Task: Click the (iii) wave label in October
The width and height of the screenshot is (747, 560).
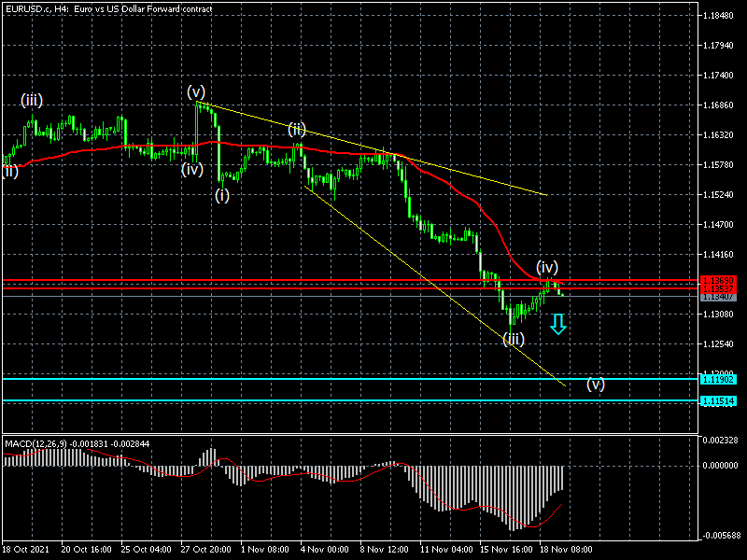Action: click(32, 100)
